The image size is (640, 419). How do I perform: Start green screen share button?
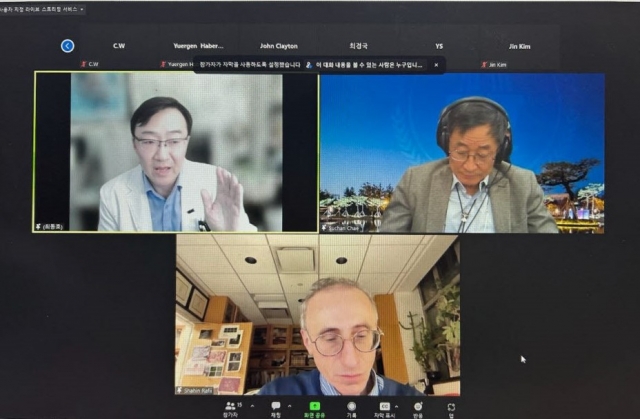pyautogui.click(x=315, y=406)
